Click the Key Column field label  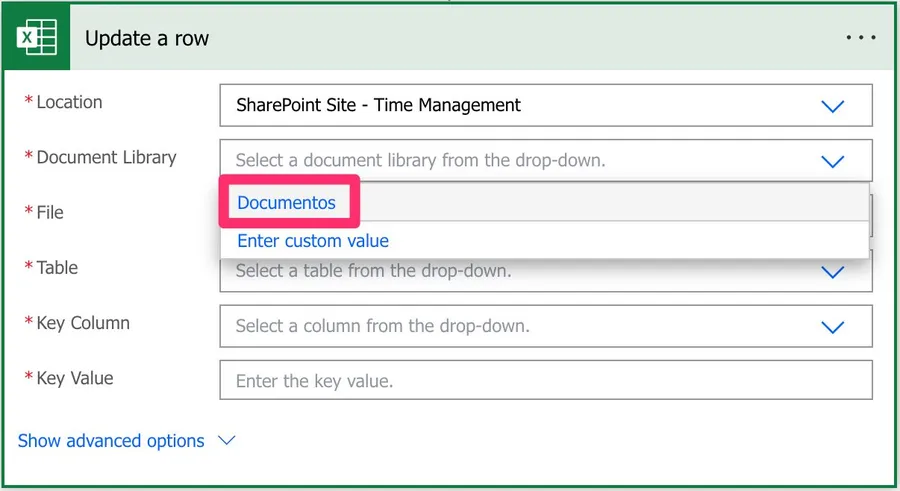coord(83,323)
